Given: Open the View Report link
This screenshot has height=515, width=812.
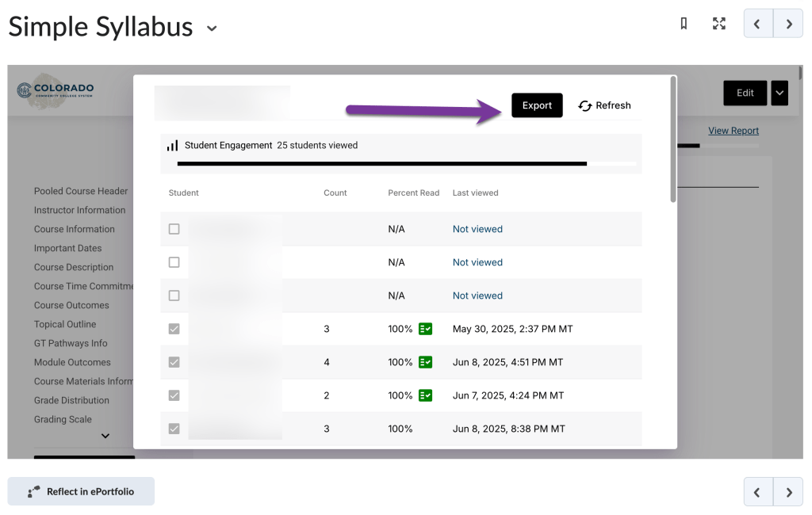Looking at the screenshot, I should click(x=733, y=130).
